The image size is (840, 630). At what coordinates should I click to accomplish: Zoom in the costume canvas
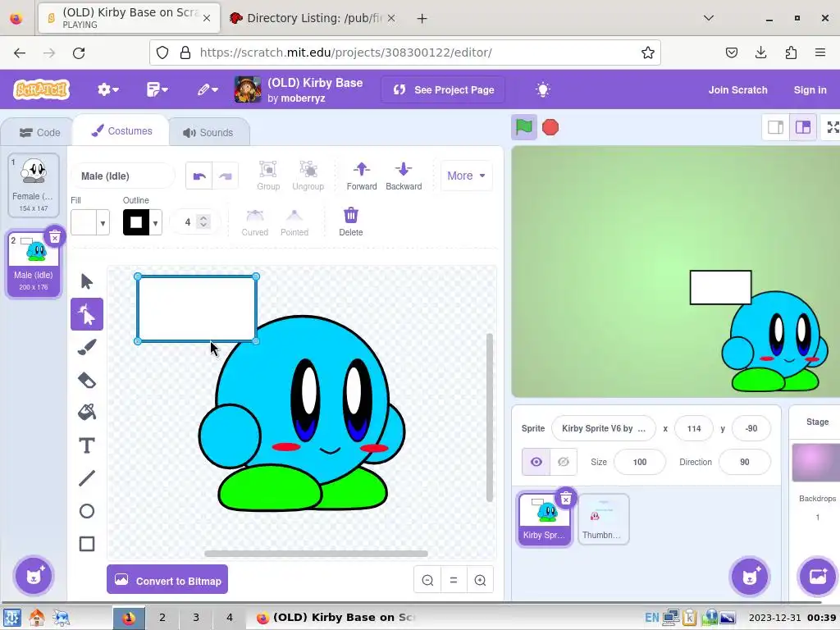[x=480, y=580]
